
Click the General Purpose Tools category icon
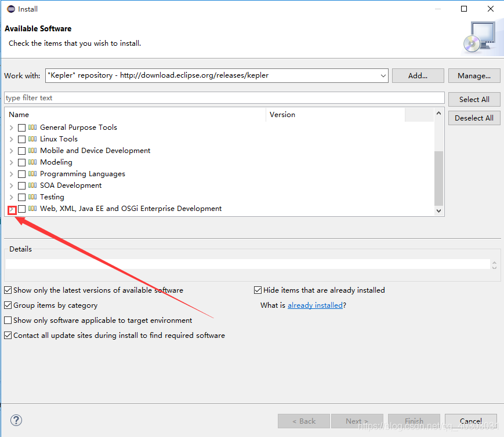[32, 128]
